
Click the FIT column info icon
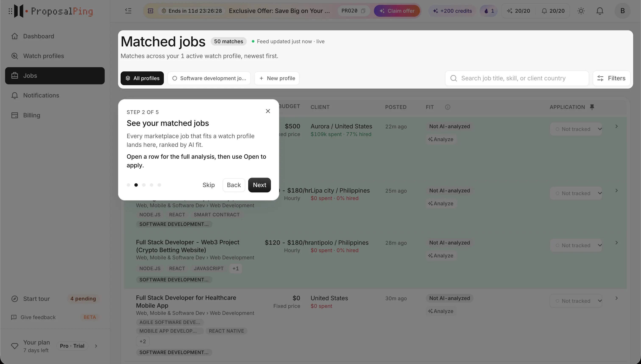coord(447,107)
